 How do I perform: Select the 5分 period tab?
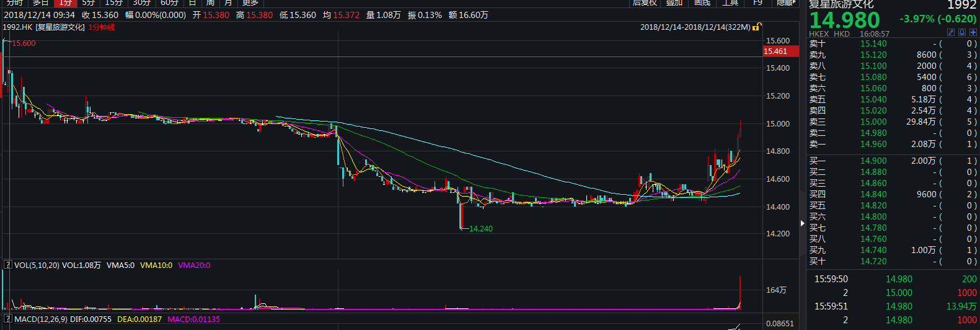[x=89, y=3]
